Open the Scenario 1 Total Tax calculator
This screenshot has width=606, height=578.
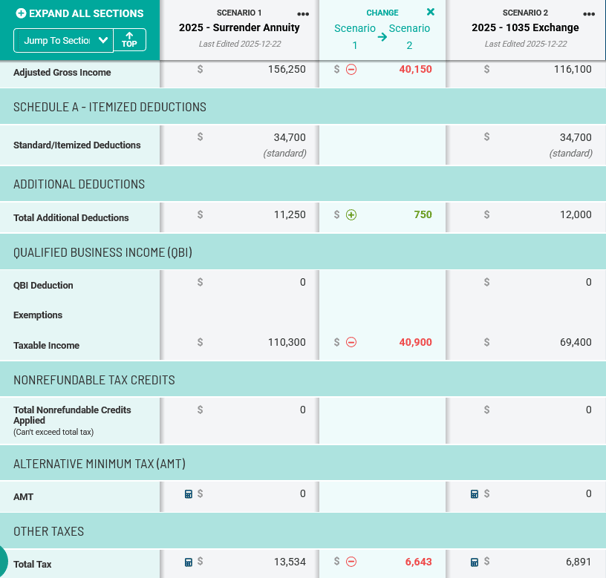188,562
